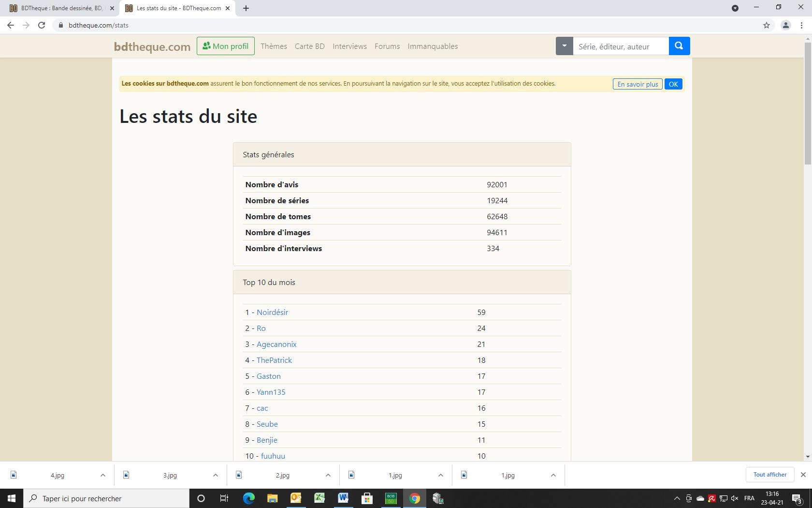Click the Taper ici pour rechercher box
Viewport: 812px width, 508px height.
106,498
